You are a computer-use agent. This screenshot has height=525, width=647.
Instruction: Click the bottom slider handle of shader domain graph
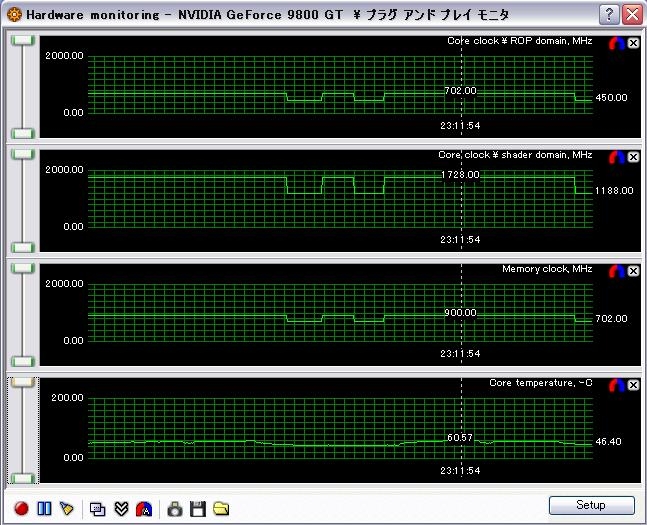[x=23, y=248]
